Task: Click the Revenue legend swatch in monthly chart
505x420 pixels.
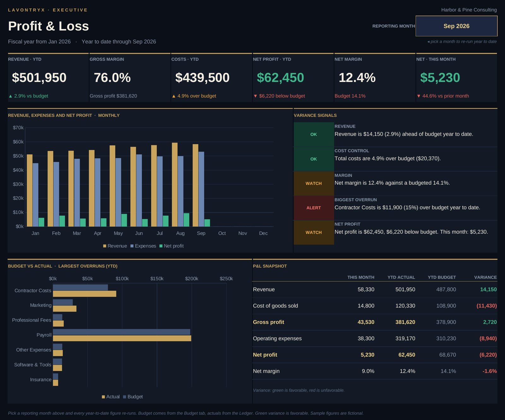Action: 104,246
